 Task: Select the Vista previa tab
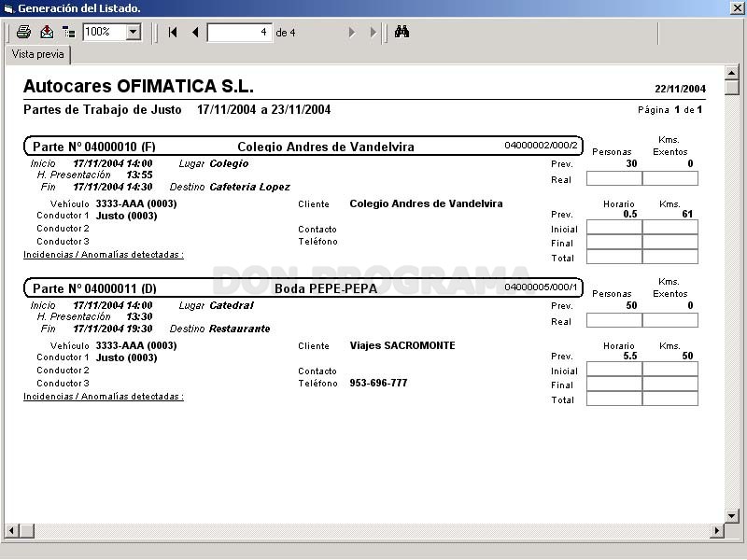pyautogui.click(x=38, y=54)
